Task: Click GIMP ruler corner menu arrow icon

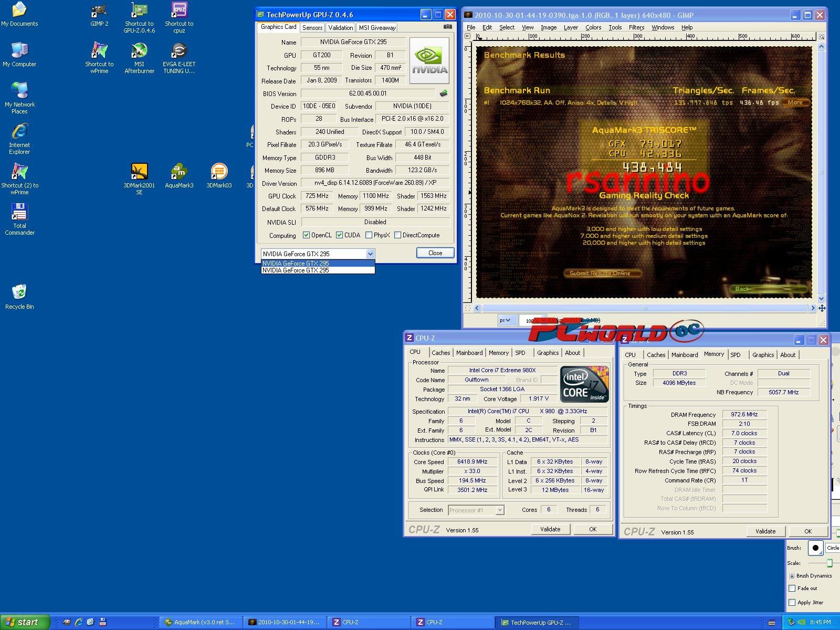Action: tap(468, 36)
